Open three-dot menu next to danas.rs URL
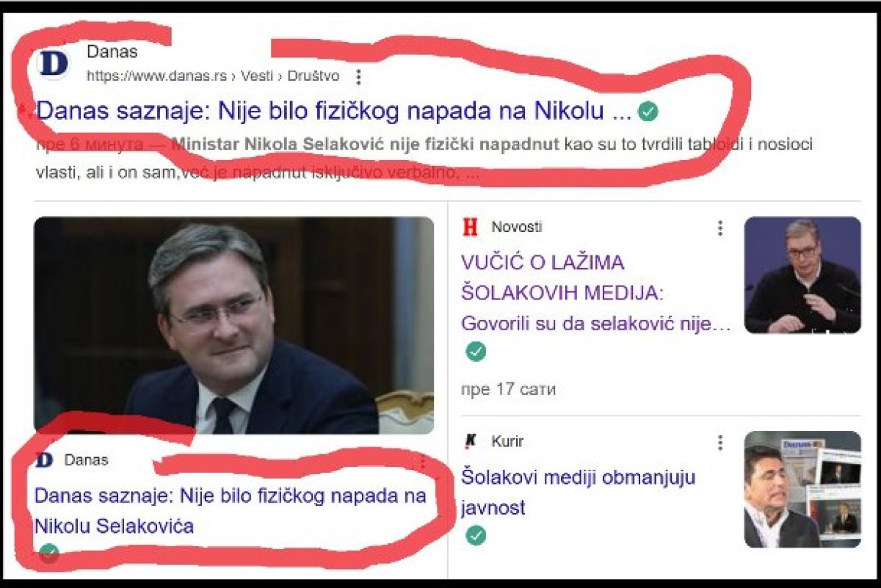Viewport: 881px width, 588px height. tap(358, 76)
